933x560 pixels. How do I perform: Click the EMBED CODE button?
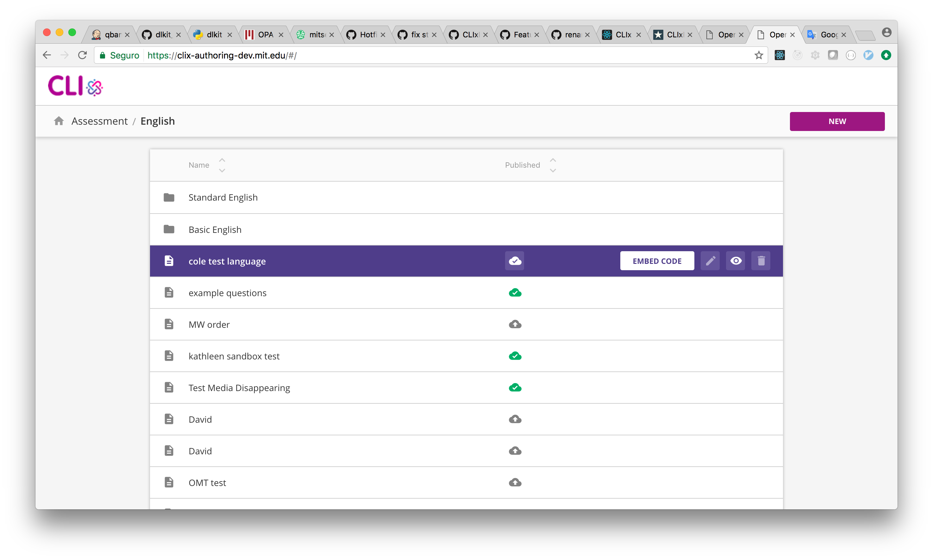pyautogui.click(x=657, y=261)
